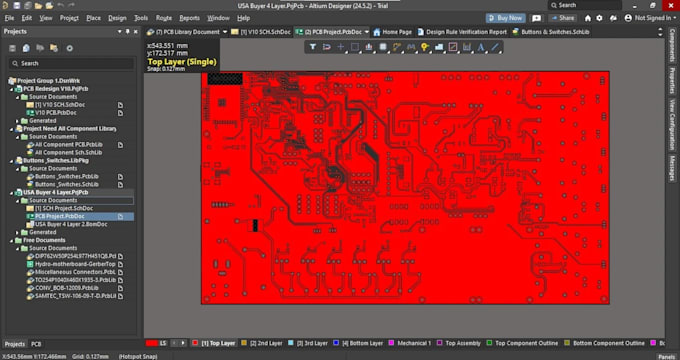Screen dimensions: 680x360
Task: Click the Projects panel search field
Action: tap(71, 63)
